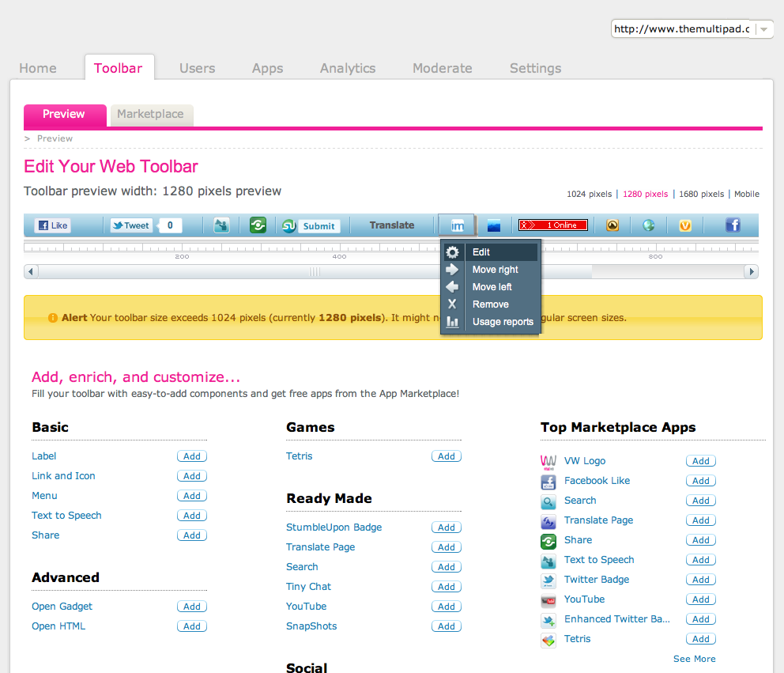Click the Tweet button in toolbar preview
This screenshot has width=784, height=673.
pyautogui.click(x=131, y=225)
